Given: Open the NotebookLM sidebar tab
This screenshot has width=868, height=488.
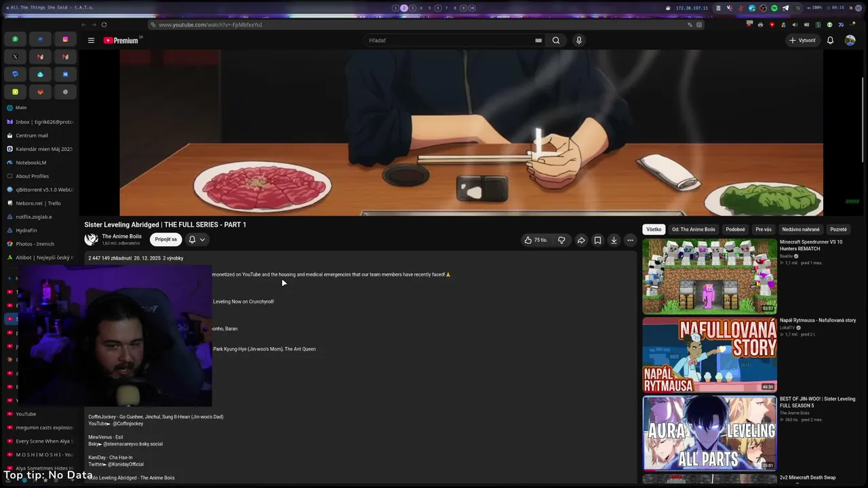Looking at the screenshot, I should pos(39,163).
